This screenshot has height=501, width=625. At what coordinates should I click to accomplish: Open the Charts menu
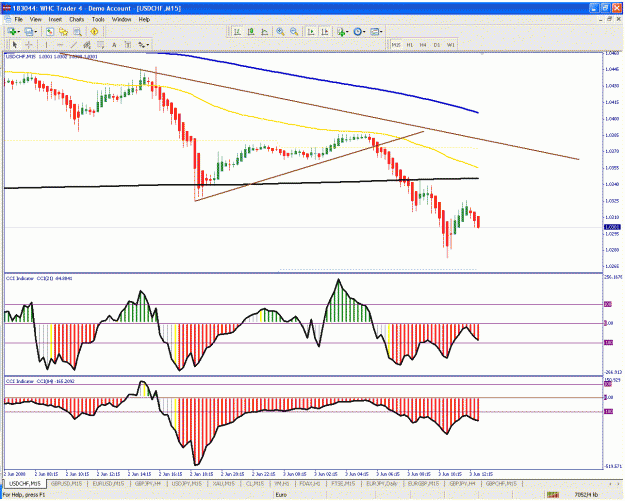tap(77, 19)
